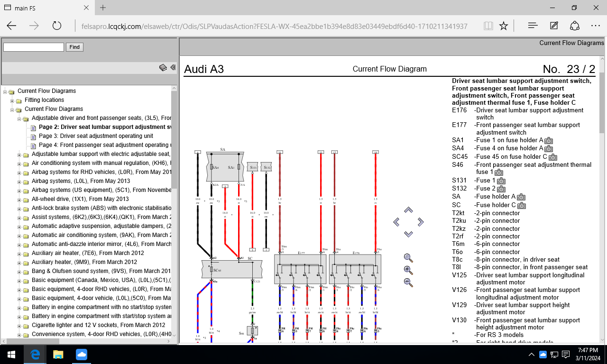Expand the Fitting locations folder
The width and height of the screenshot is (607, 364).
(x=12, y=100)
